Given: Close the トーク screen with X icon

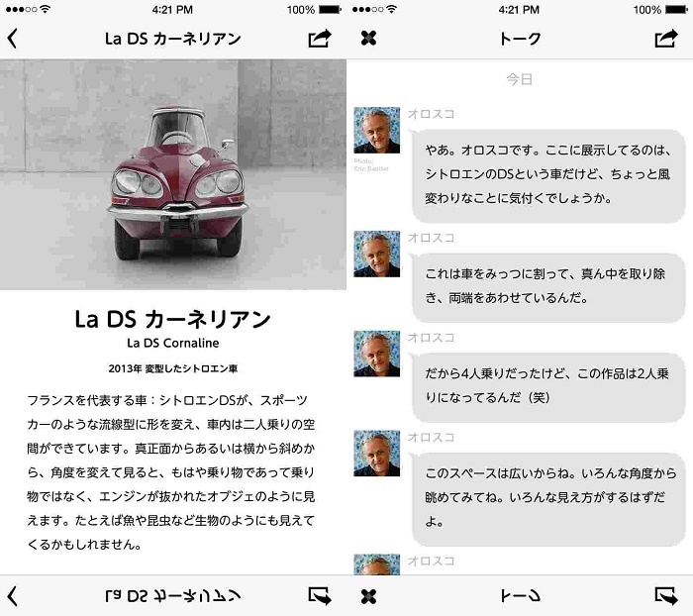Looking at the screenshot, I should [x=368, y=39].
